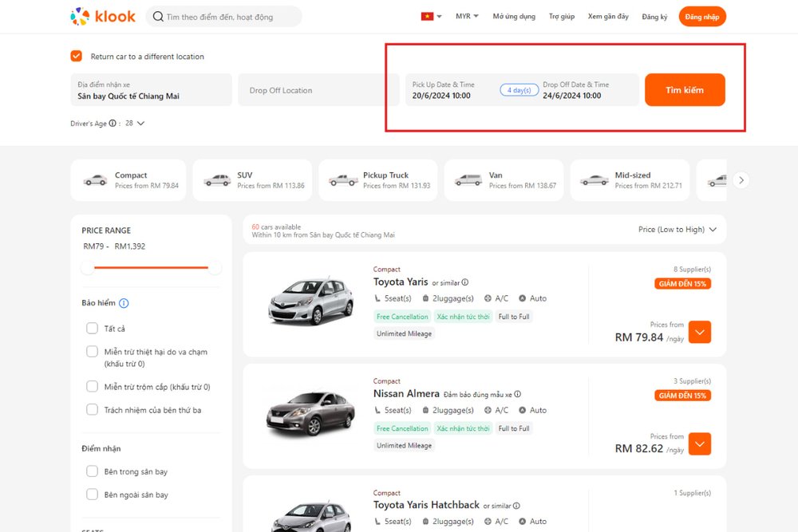798x532 pixels.
Task: Click the info icon beside Bảo hiểm
Action: 124,303
